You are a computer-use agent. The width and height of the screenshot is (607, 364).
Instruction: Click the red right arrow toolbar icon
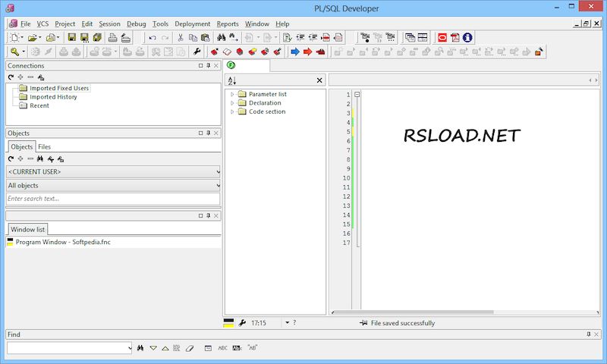point(307,52)
